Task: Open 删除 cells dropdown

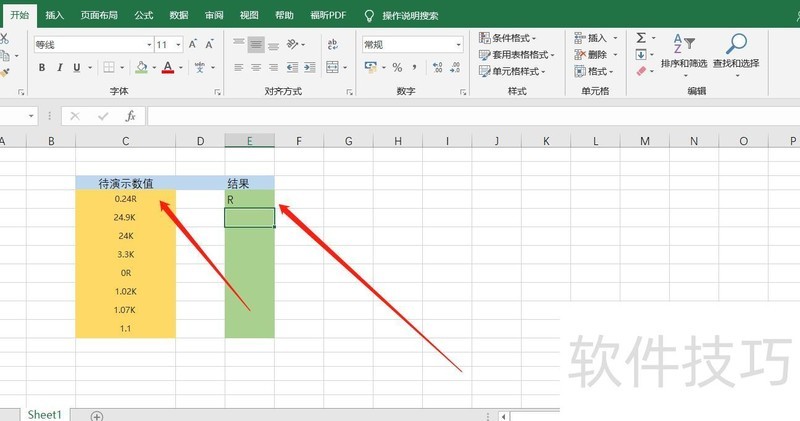Action: click(615, 55)
